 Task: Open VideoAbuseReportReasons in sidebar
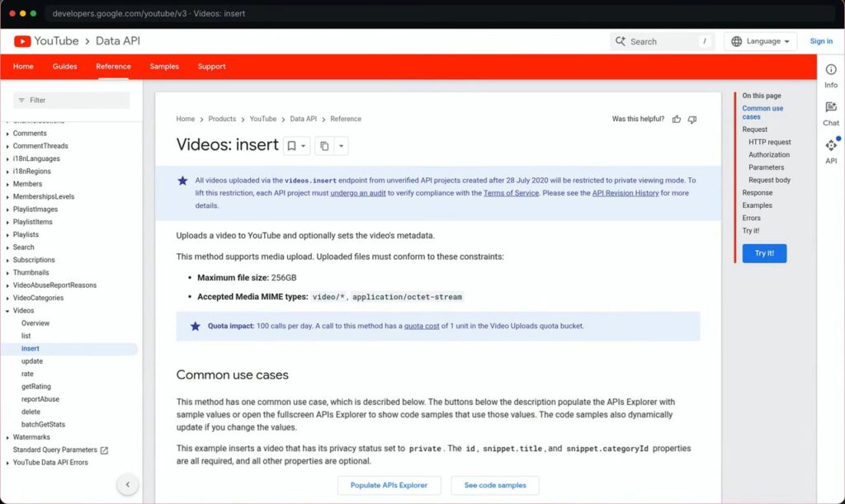point(54,285)
